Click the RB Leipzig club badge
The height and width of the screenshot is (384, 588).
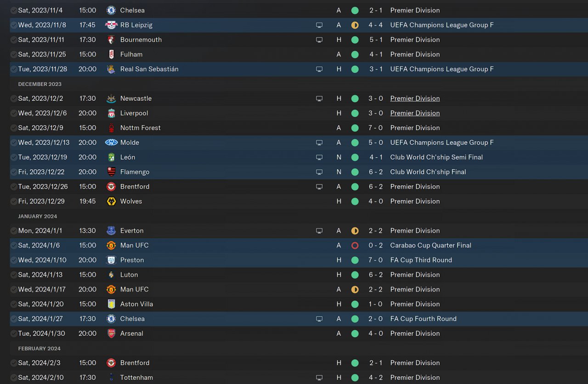pos(111,25)
